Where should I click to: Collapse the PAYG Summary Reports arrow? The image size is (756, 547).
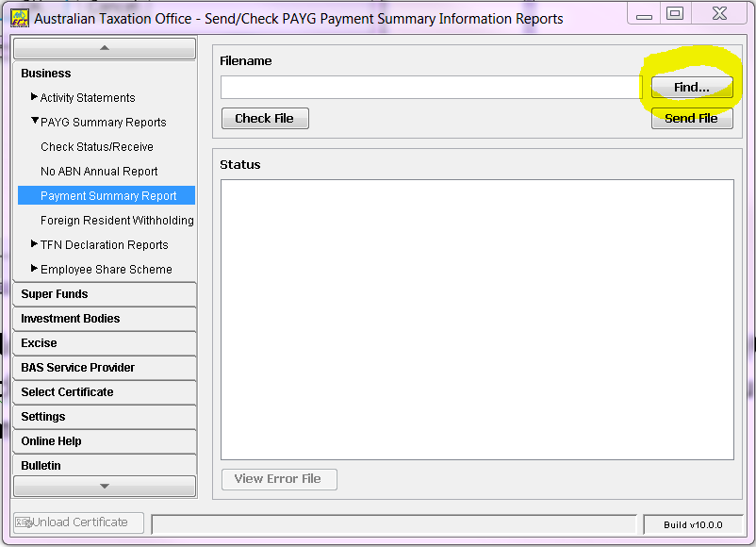click(x=35, y=121)
